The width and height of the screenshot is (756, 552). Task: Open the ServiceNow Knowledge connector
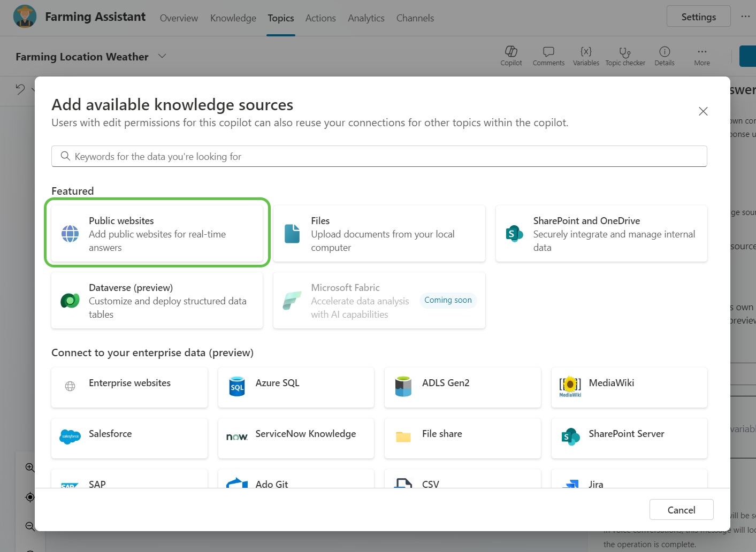tap(296, 438)
